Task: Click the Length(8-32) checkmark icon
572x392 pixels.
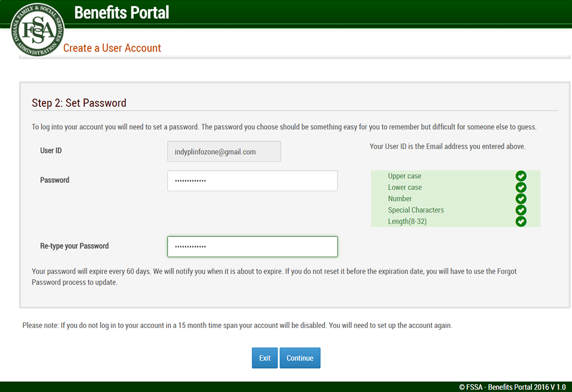Action: pyautogui.click(x=521, y=221)
